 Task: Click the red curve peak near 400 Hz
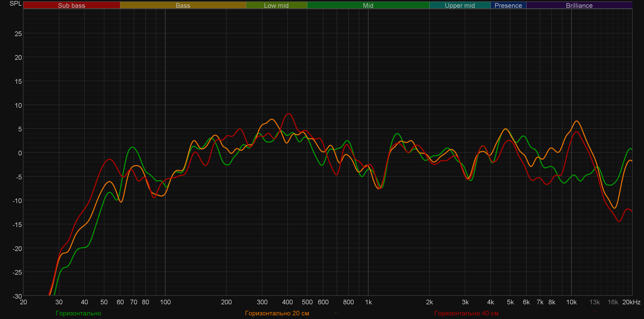click(289, 114)
